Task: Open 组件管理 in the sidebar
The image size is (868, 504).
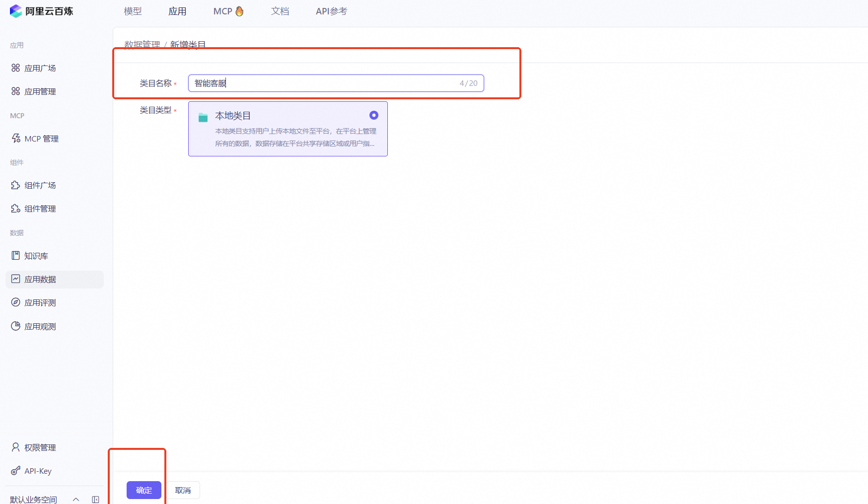Action: click(x=55, y=209)
